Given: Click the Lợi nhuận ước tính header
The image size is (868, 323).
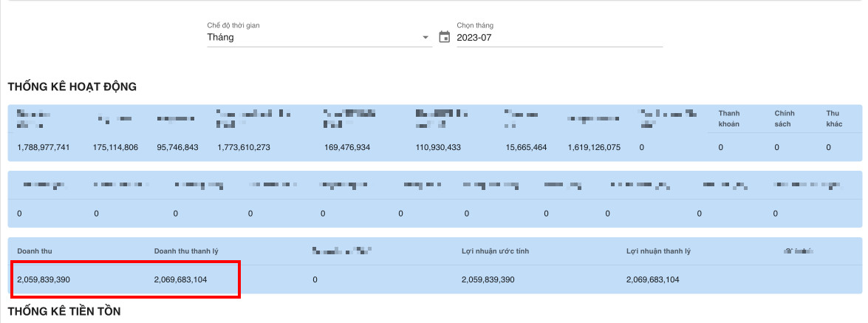Looking at the screenshot, I should coord(495,251).
